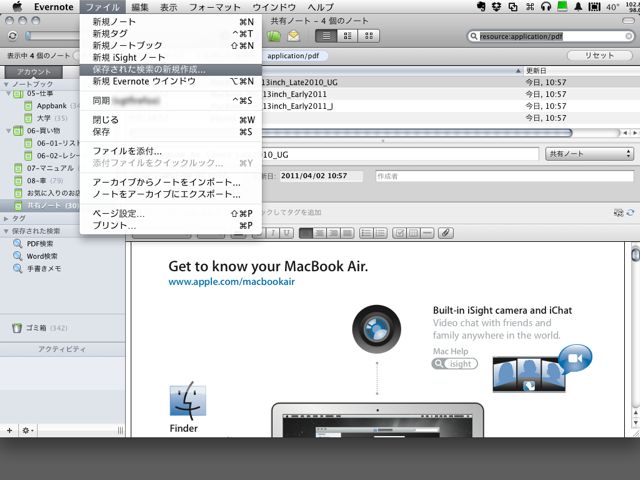Switch to thumbnail view mode
This screenshot has width=640, height=480.
click(369, 36)
